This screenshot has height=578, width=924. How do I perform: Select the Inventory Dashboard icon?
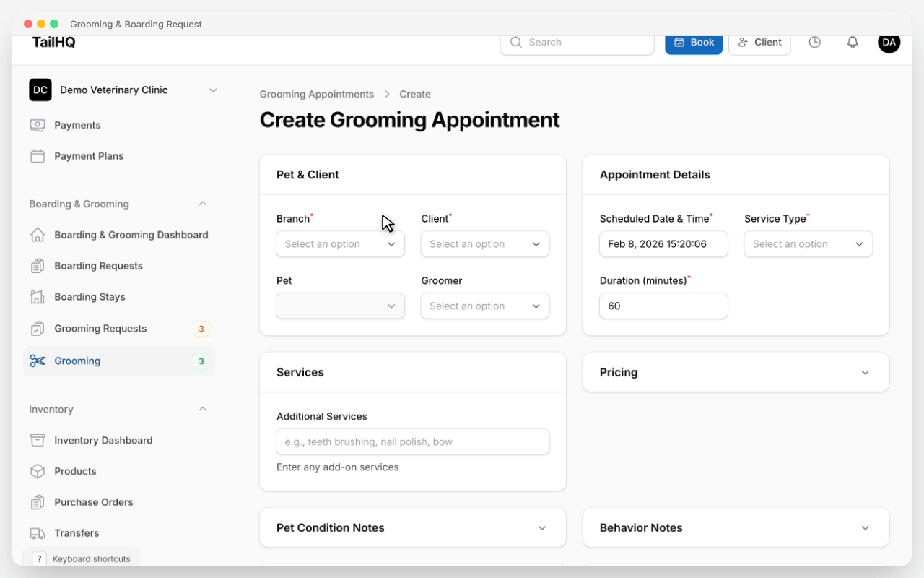coord(39,440)
